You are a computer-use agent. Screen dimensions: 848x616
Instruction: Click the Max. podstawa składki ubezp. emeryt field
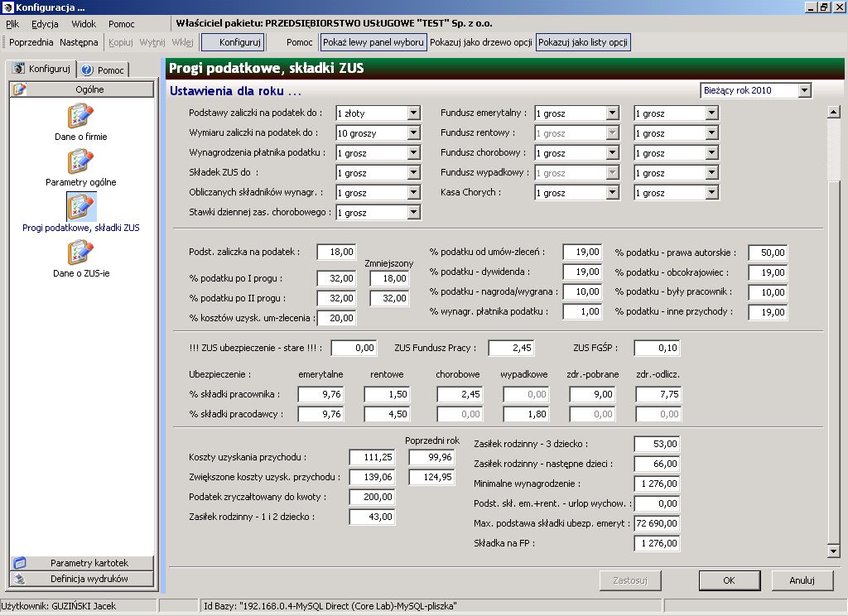(657, 523)
